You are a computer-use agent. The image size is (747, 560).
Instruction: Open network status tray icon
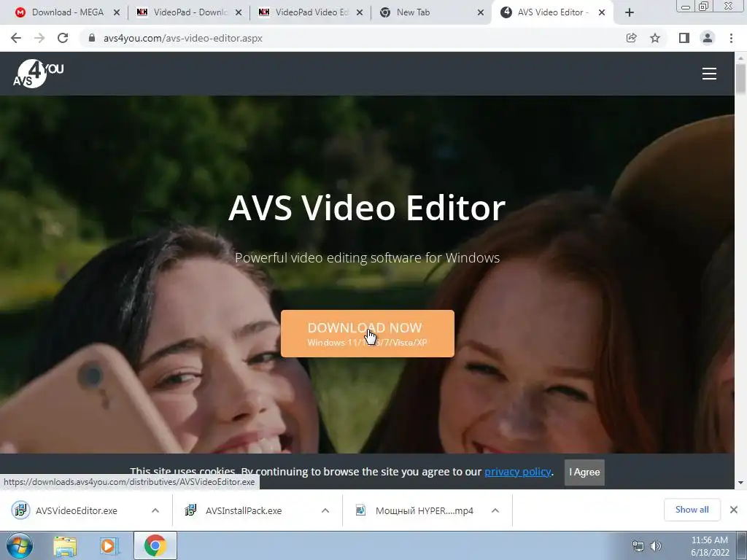(x=638, y=546)
